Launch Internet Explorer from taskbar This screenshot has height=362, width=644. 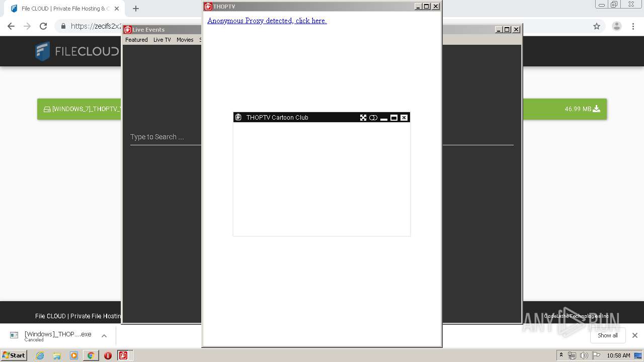coord(40,355)
